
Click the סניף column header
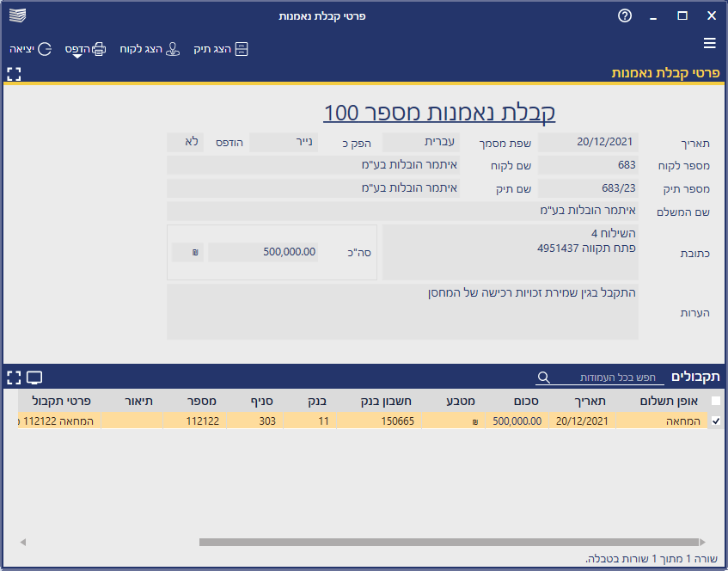pos(254,401)
